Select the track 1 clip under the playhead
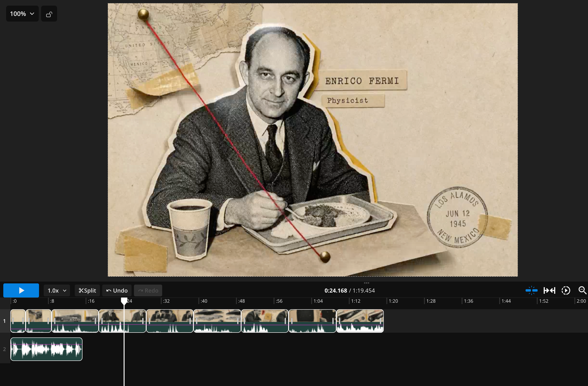This screenshot has height=386, width=588. 123,321
